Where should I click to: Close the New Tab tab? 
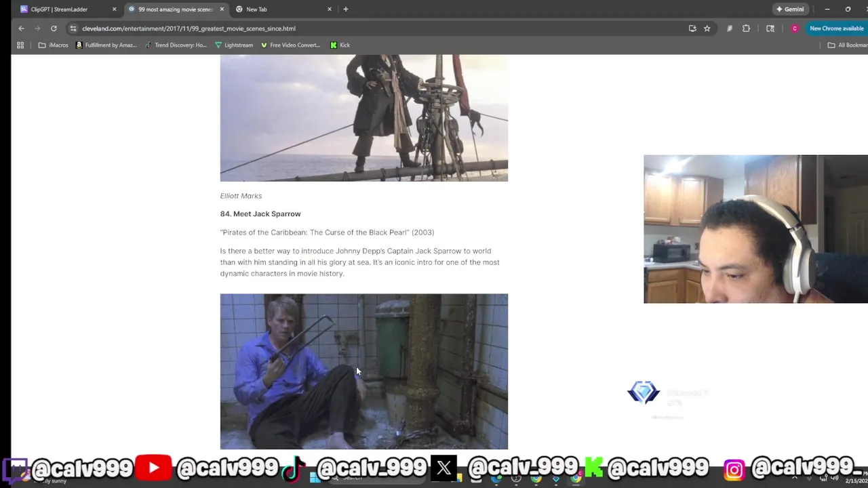330,9
